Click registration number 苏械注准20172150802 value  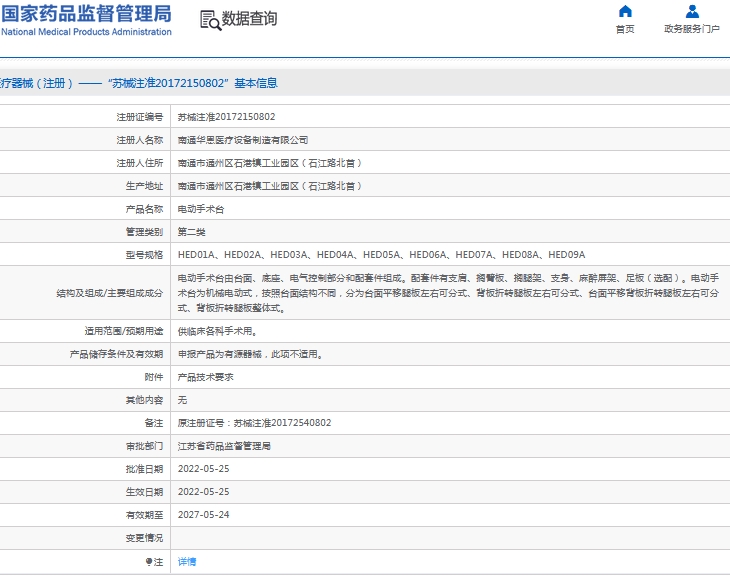pos(226,117)
